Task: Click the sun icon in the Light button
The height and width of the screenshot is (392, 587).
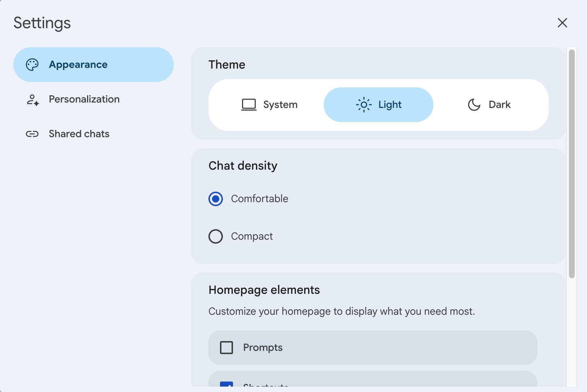Action: [x=363, y=104]
